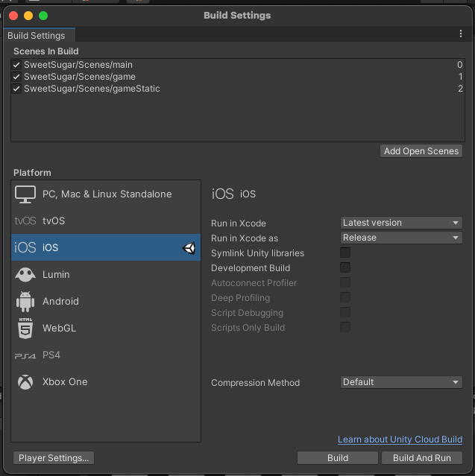The height and width of the screenshot is (476, 475).
Task: Toggle the Script Debugging checkbox
Action: tap(345, 312)
